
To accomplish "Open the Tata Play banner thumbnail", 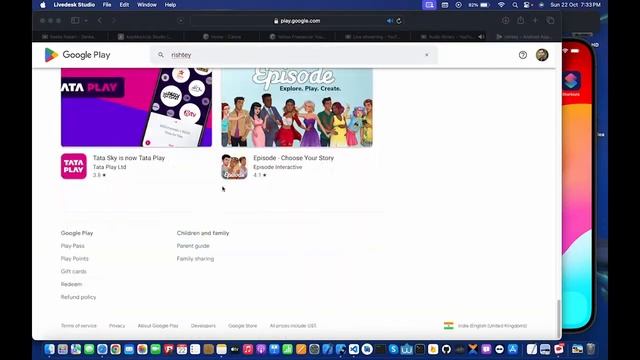I will click(x=136, y=107).
